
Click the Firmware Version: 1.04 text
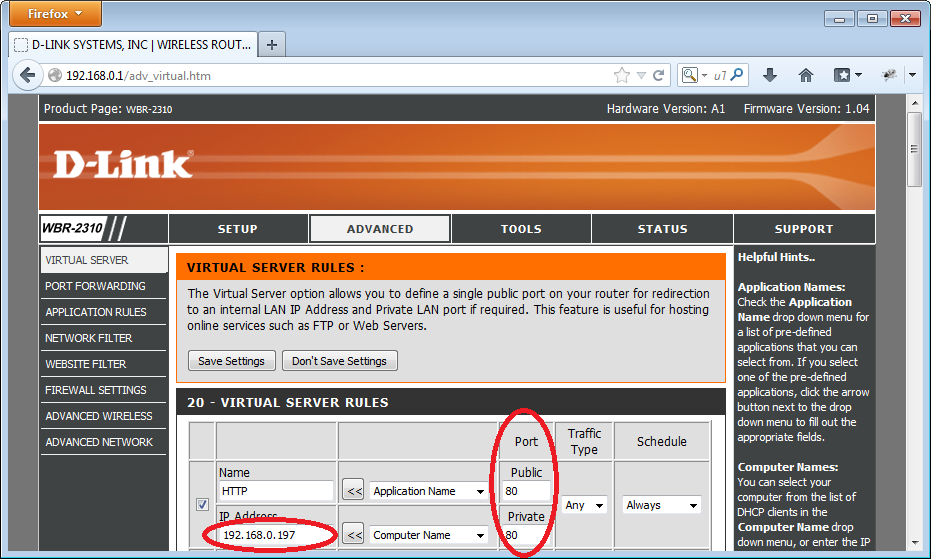point(806,109)
